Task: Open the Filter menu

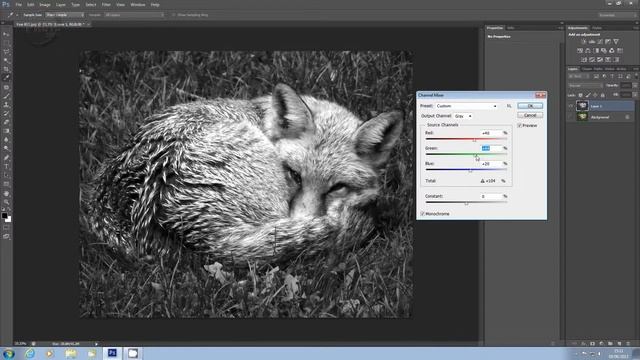Action: coord(106,5)
